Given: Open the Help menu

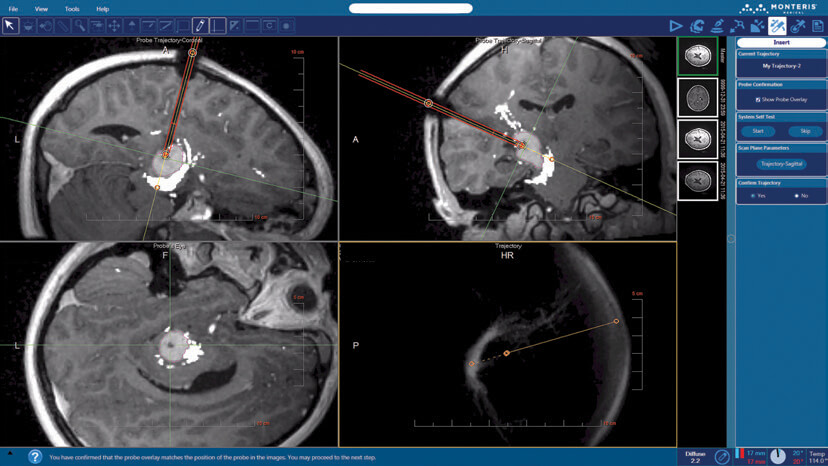Looking at the screenshot, I should (x=102, y=9).
